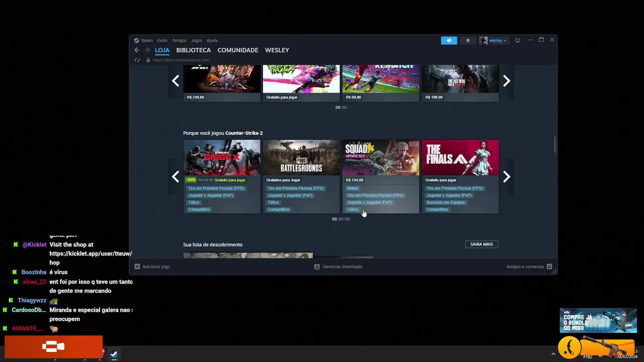Click Baseado em Equipes tag on The Finals
The height and width of the screenshot is (362, 644).
pos(446,202)
